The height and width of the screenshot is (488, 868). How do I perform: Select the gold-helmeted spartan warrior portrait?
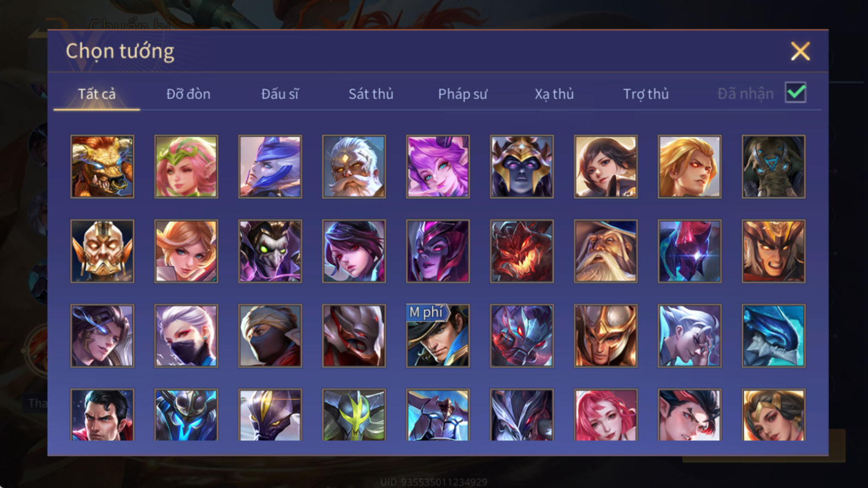click(605, 336)
